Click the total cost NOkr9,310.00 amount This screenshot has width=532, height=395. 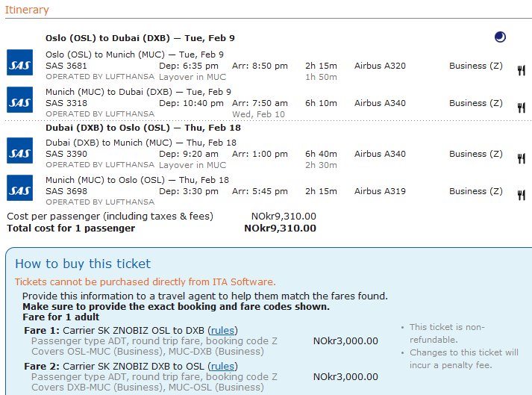280,228
